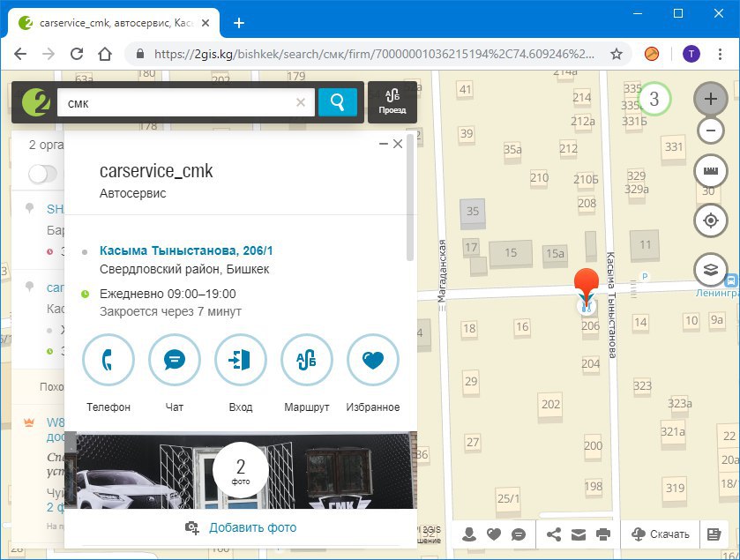Bookmark this page with the star
The width and height of the screenshot is (740, 560).
pos(617,54)
